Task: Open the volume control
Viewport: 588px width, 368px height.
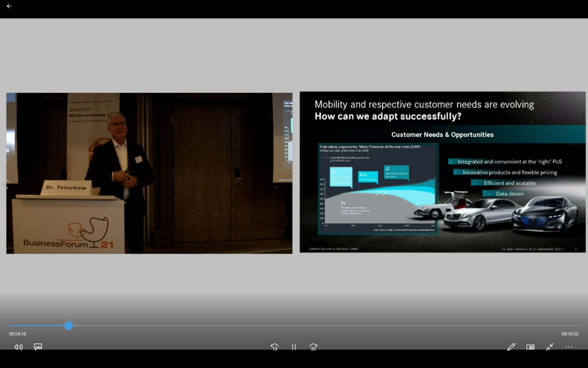Action: 18,347
